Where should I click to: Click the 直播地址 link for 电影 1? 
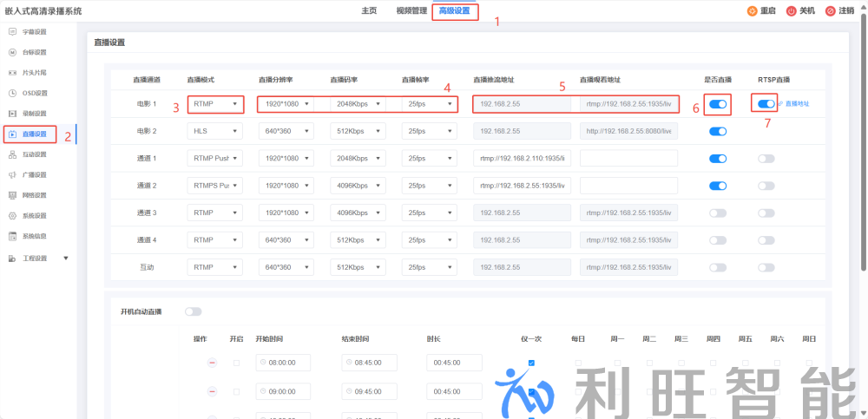point(797,104)
